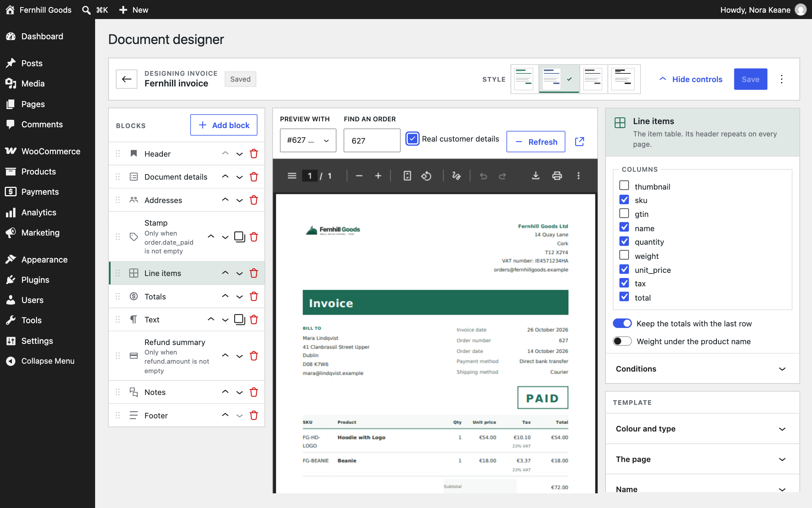Check the gtin column
The width and height of the screenshot is (812, 508).
624,213
